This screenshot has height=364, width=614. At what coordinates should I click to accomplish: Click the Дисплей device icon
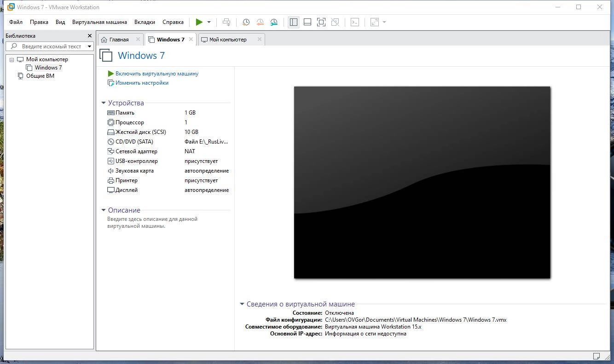(110, 190)
